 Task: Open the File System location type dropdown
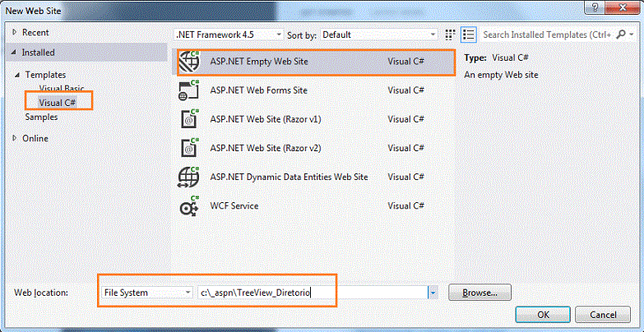click(x=146, y=293)
